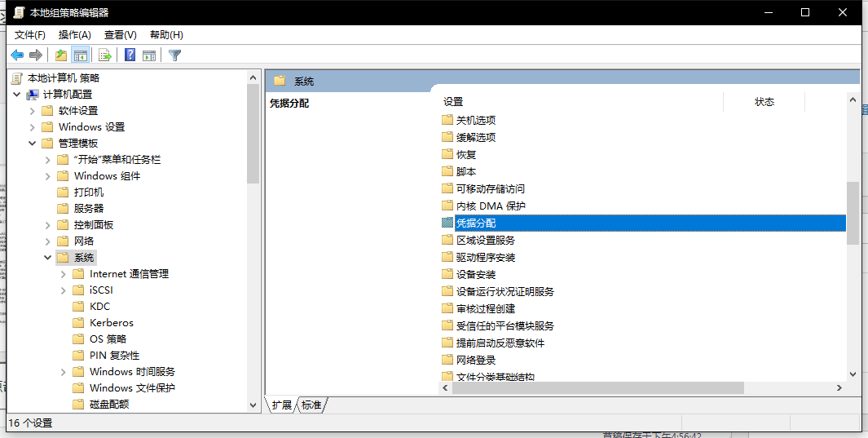Open the 操作(A) menu
868x438 pixels.
74,35
